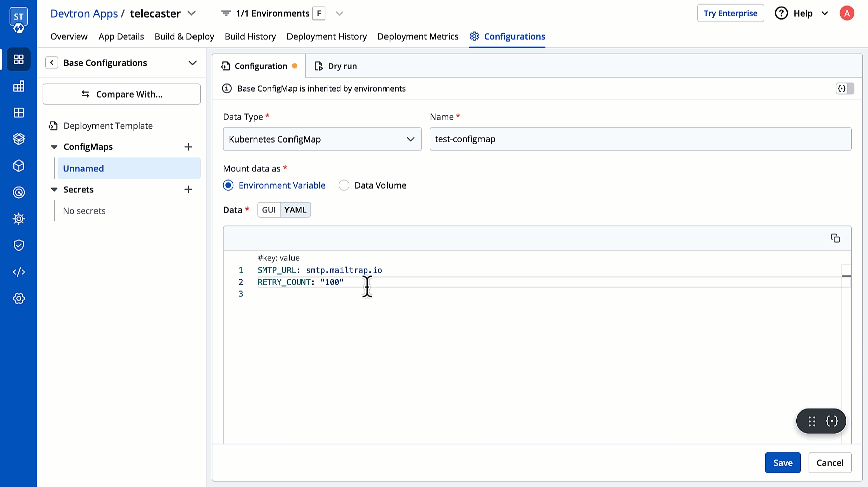Expand the Base Configurations dropdown
Image resolution: width=868 pixels, height=487 pixels.
coord(192,63)
